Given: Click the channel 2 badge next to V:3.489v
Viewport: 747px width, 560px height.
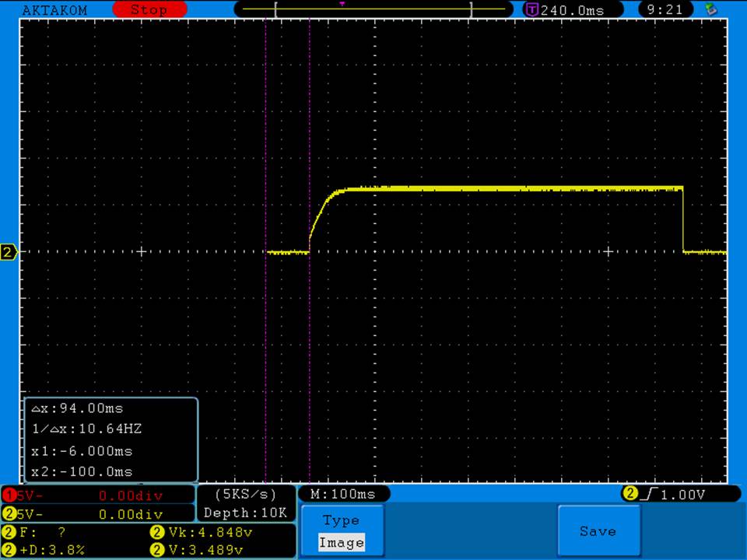Looking at the screenshot, I should click(x=157, y=550).
